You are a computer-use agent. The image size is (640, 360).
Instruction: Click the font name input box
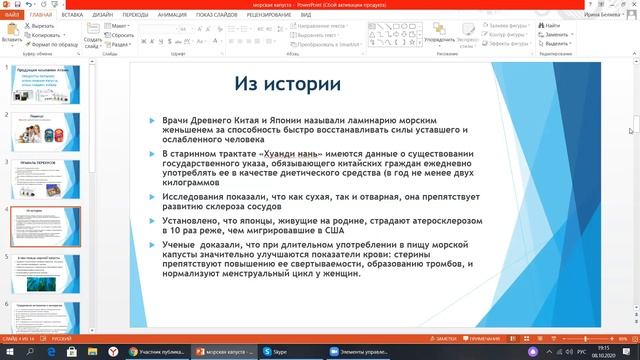coord(158,29)
